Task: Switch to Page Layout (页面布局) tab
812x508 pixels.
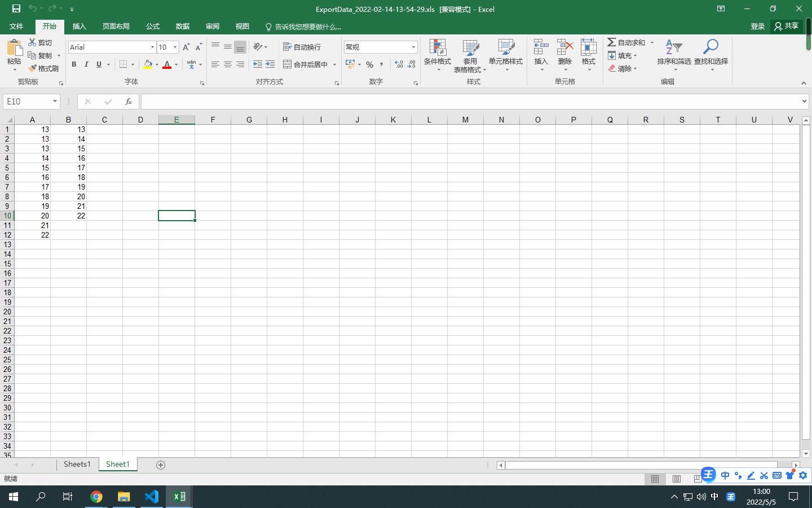Action: [116, 27]
